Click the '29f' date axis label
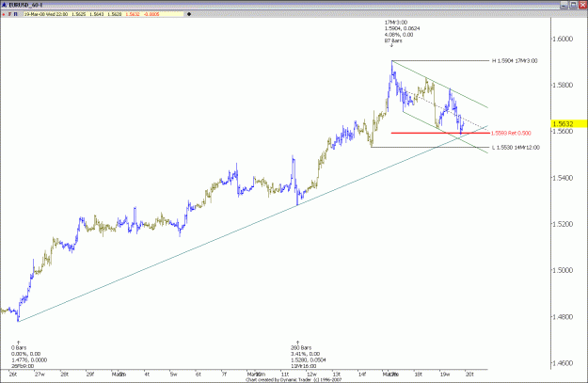This screenshot has width=588, height=383. pyautogui.click(x=90, y=374)
